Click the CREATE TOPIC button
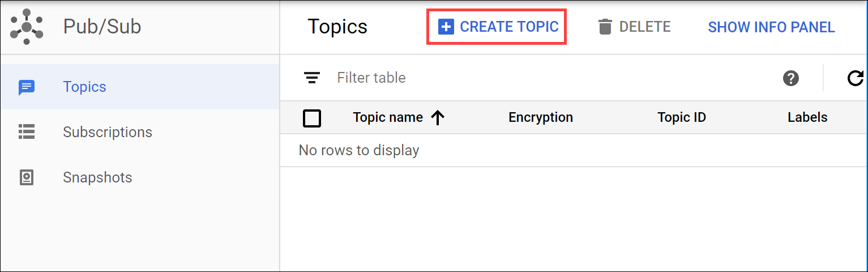Image resolution: width=868 pixels, height=272 pixels. 497,27
